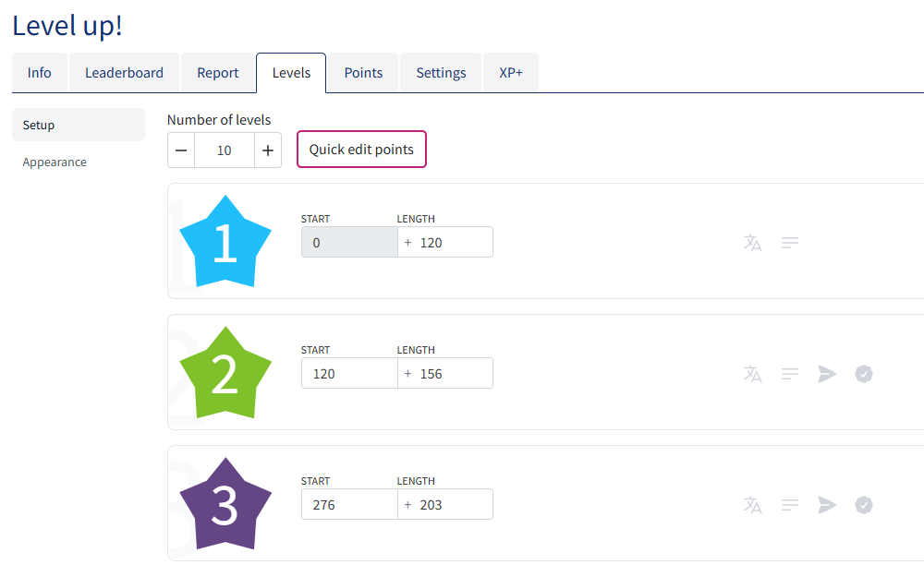Click the description lines icon for level 3
Screen dimensions: 924x565
click(x=790, y=505)
